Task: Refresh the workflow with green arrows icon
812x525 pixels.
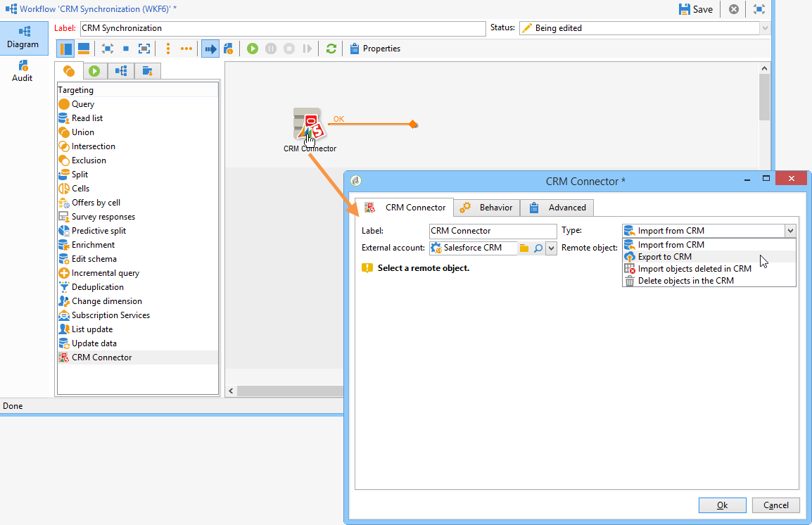Action: click(x=331, y=49)
